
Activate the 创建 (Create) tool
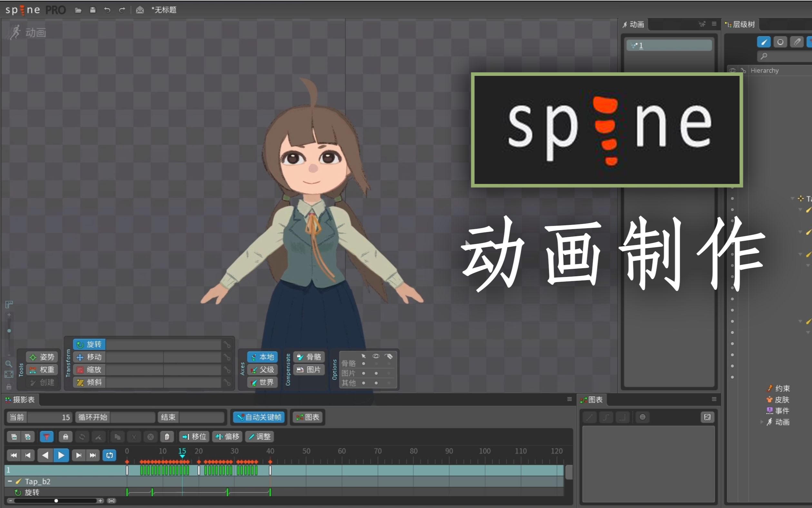point(42,382)
